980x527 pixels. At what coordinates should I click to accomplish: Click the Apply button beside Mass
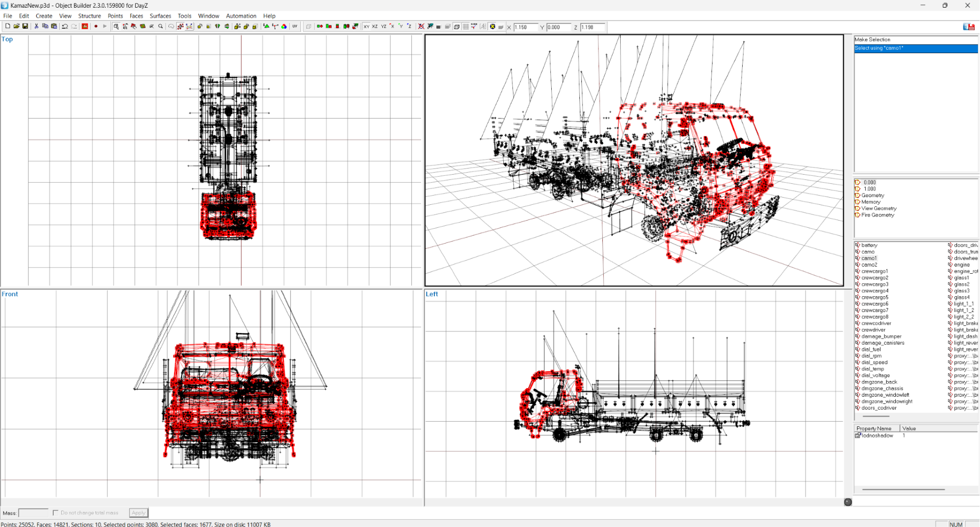coord(138,513)
